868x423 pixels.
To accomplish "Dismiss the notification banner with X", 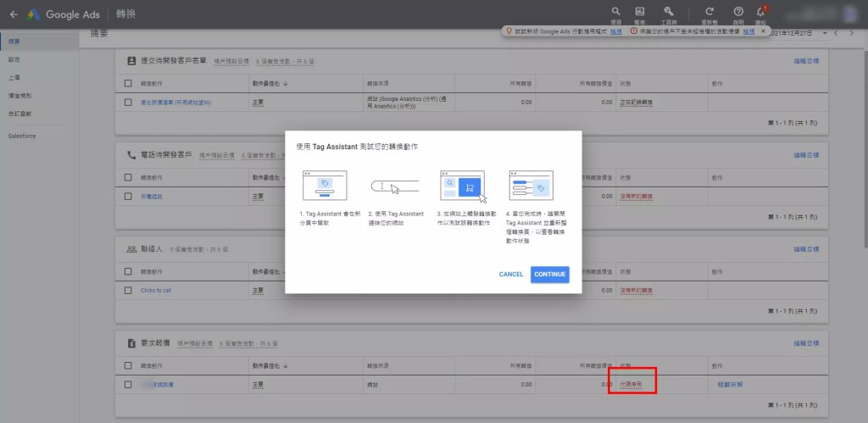I will pyautogui.click(x=763, y=31).
